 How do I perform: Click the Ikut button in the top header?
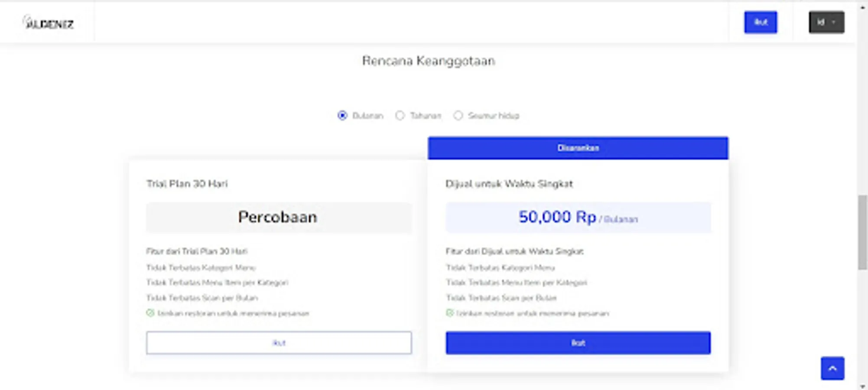click(761, 23)
